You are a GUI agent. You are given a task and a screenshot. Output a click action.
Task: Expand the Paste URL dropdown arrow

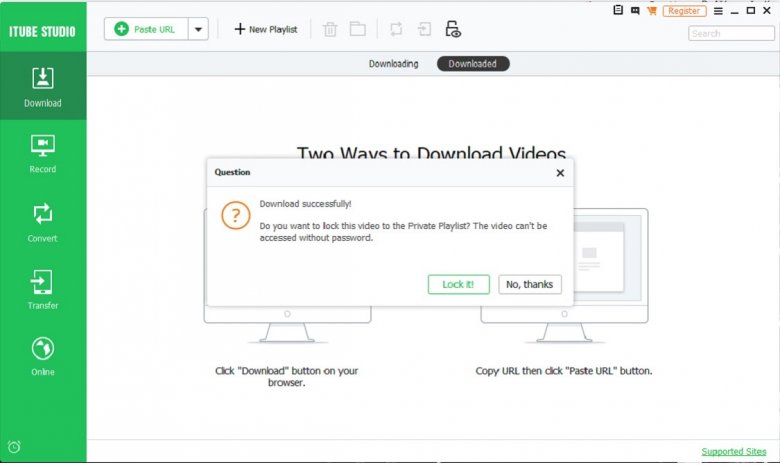198,29
